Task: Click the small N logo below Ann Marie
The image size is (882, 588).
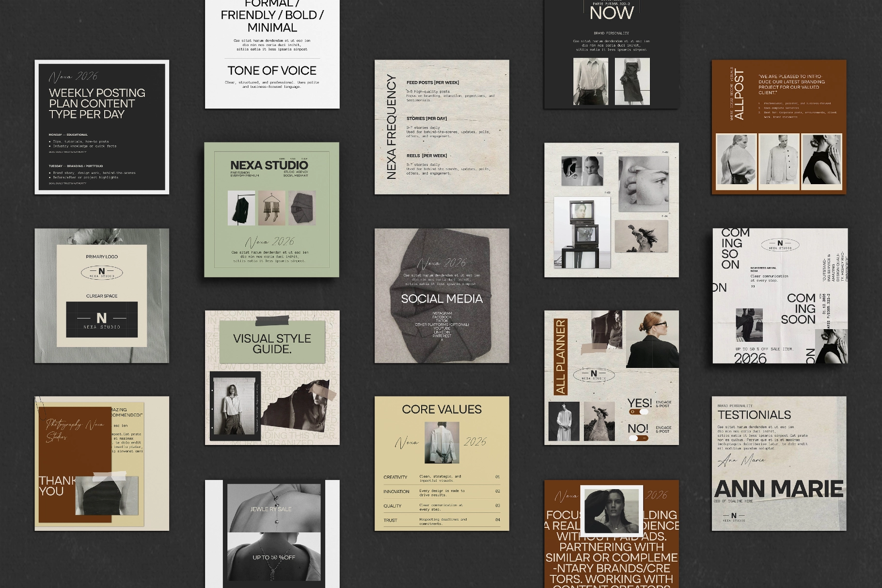Action: [734, 517]
